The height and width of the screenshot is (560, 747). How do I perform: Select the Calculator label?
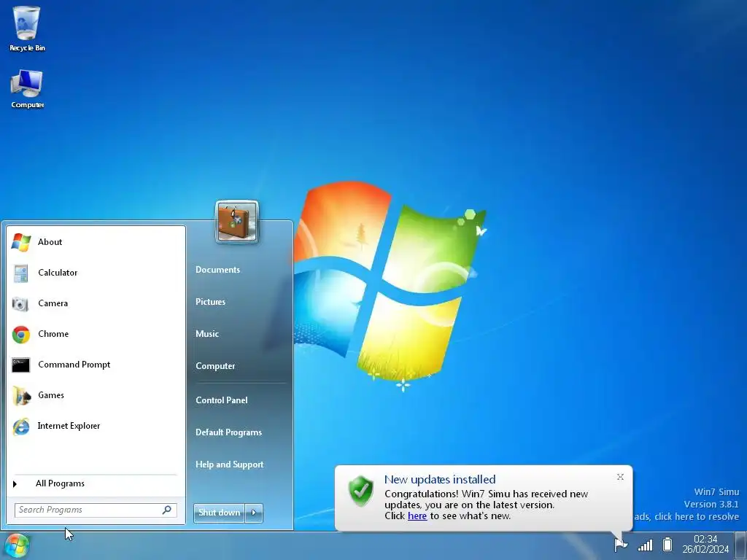coord(58,273)
